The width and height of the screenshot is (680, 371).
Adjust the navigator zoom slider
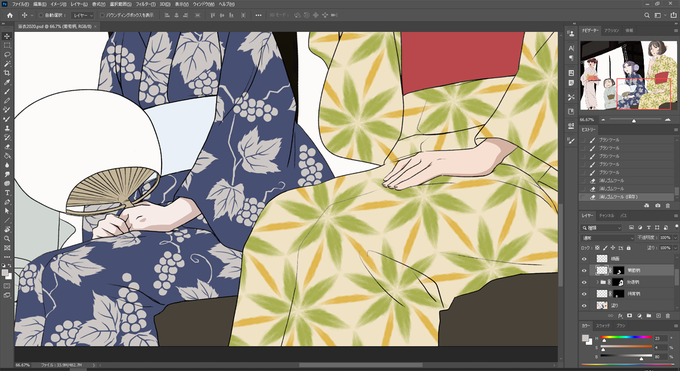click(x=634, y=120)
